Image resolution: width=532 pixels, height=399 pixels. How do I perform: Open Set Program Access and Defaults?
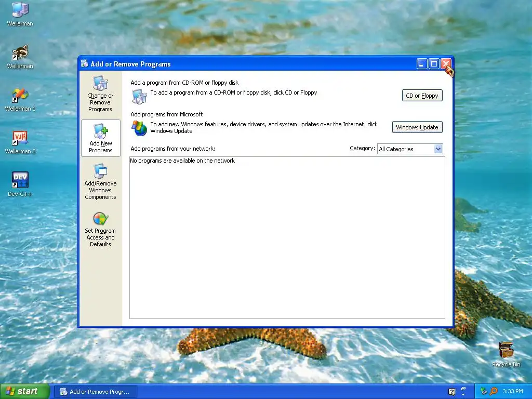click(x=100, y=230)
